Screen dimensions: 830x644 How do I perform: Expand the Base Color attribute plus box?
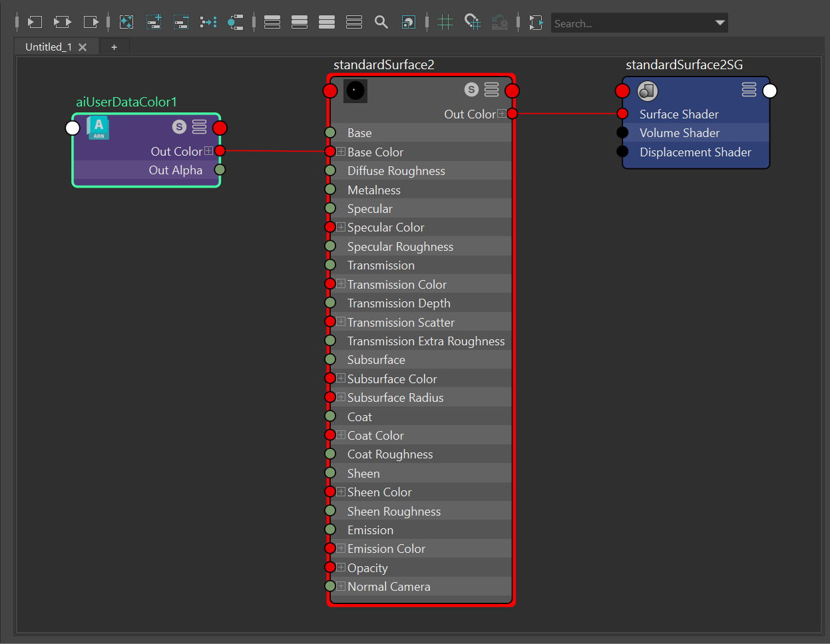pyautogui.click(x=341, y=152)
